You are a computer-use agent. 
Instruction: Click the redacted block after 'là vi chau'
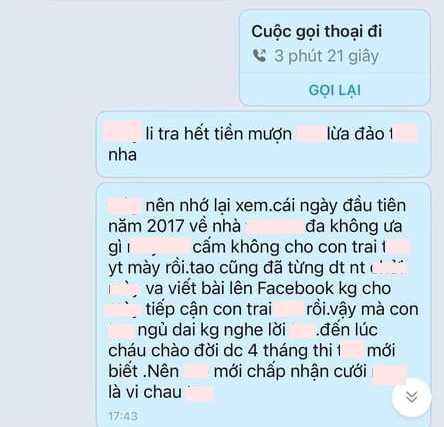pos(200,393)
